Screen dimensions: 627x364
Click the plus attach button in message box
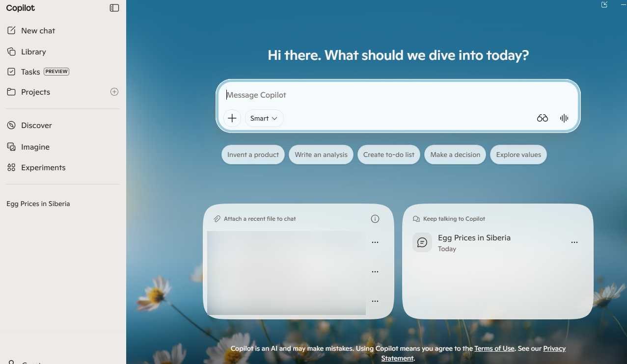232,118
